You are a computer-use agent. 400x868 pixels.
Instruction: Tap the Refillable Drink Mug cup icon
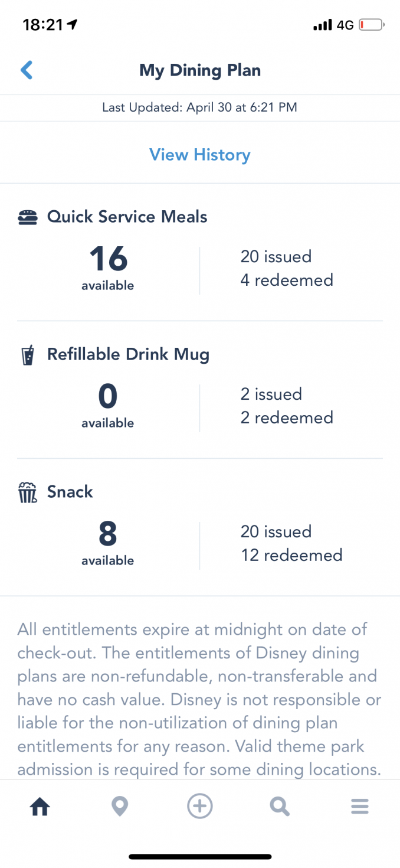[x=27, y=355]
